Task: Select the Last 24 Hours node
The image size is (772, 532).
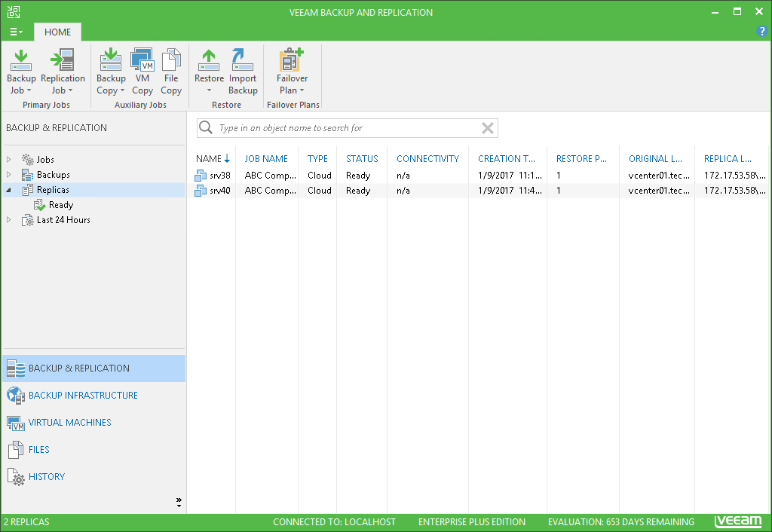Action: tap(63, 221)
